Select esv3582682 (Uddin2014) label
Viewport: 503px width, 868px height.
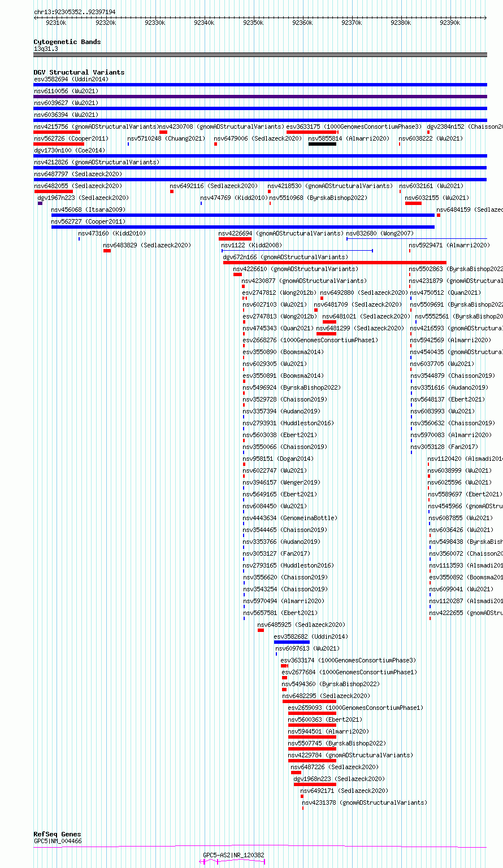click(x=311, y=636)
